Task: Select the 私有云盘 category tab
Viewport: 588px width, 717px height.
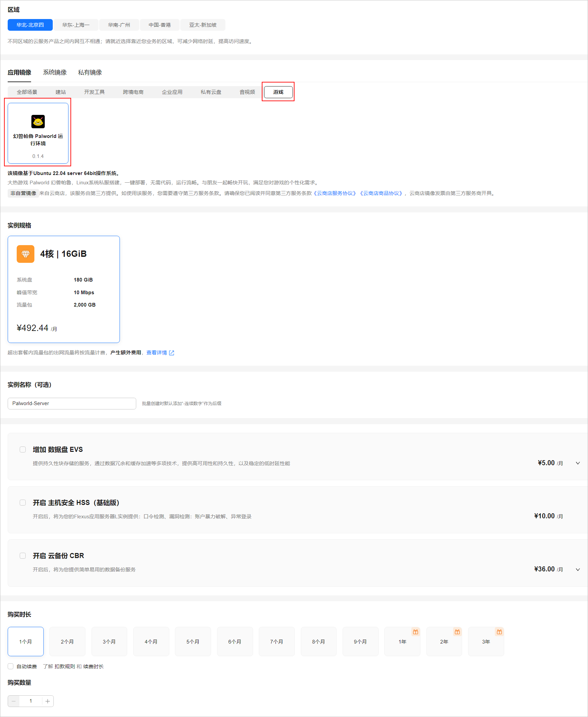Action: (211, 92)
